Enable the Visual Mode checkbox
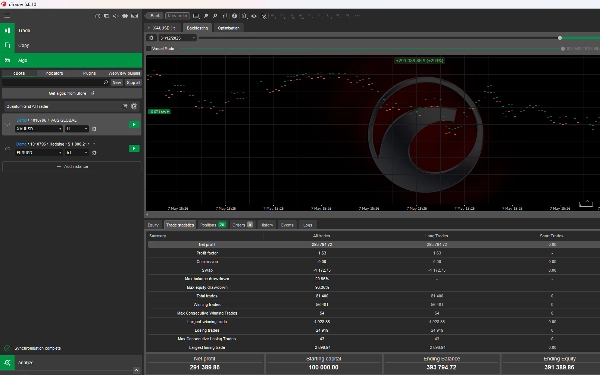This screenshot has height=375, width=600. (x=148, y=49)
